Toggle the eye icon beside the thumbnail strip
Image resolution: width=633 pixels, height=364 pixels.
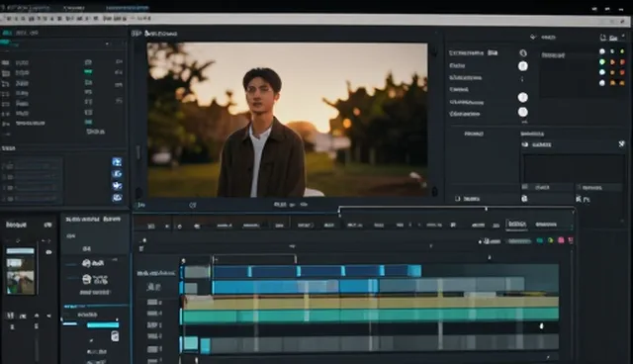(48, 252)
